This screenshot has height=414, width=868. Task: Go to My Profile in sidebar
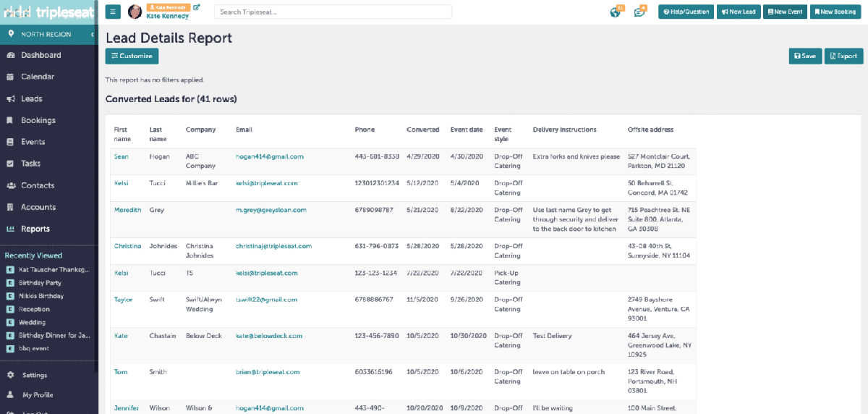click(x=38, y=395)
